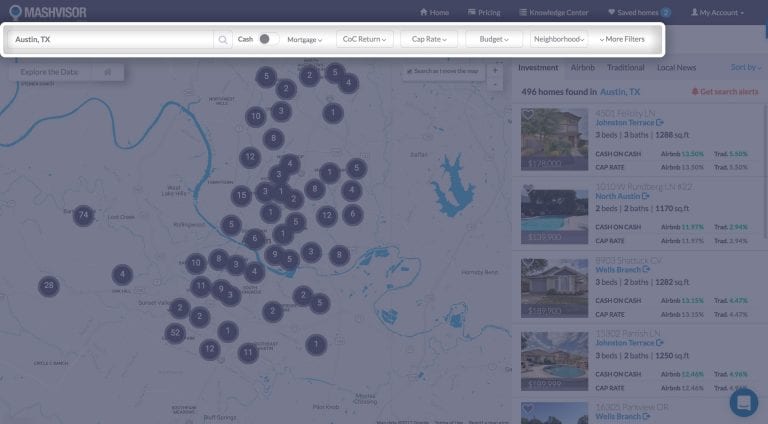
Task: Click the cluster marker labeled 74
Action: coord(84,215)
